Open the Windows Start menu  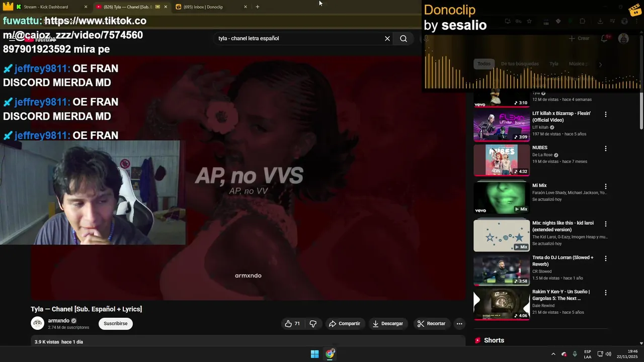314,354
